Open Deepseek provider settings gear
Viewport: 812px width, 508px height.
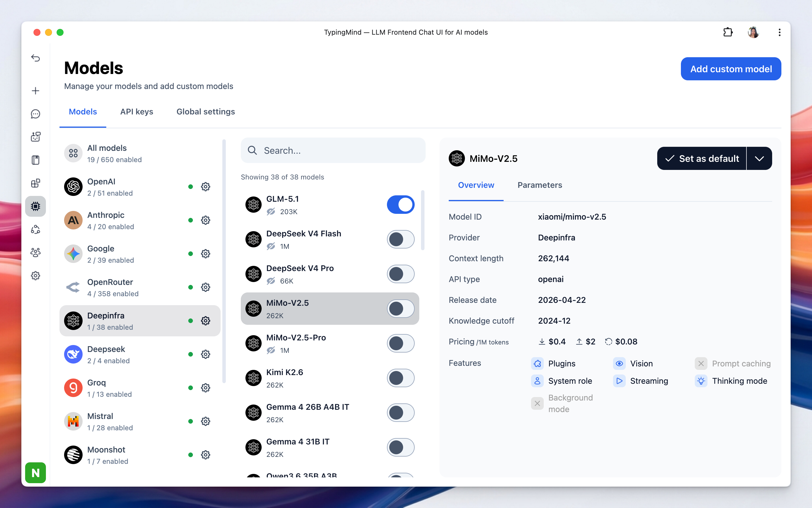pos(205,355)
